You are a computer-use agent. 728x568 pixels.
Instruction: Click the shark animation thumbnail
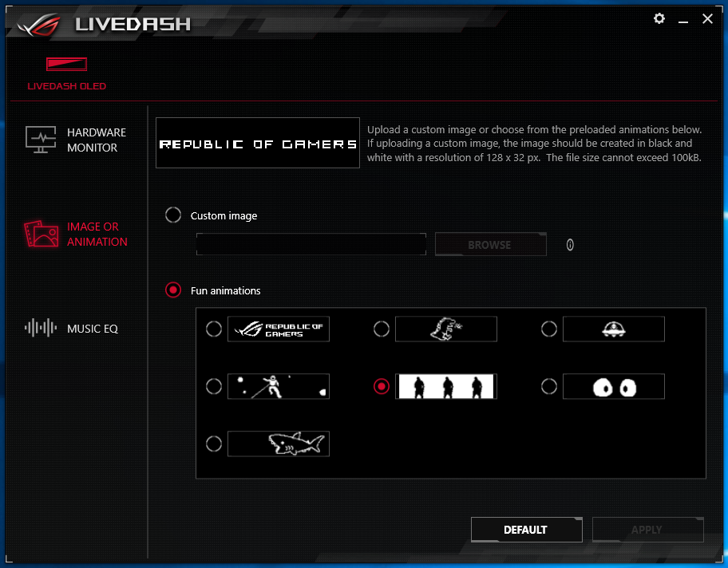(279, 444)
